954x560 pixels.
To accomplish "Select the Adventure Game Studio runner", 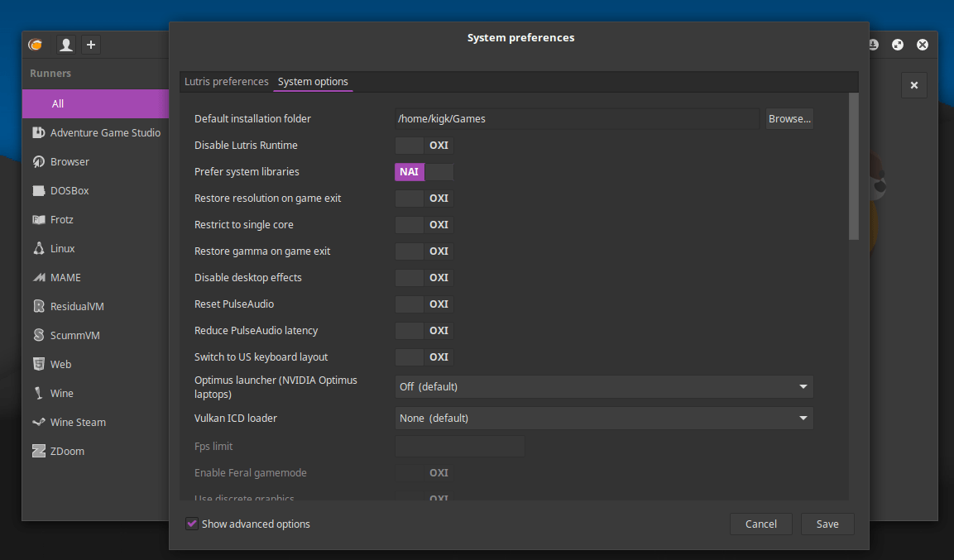I will click(x=95, y=132).
